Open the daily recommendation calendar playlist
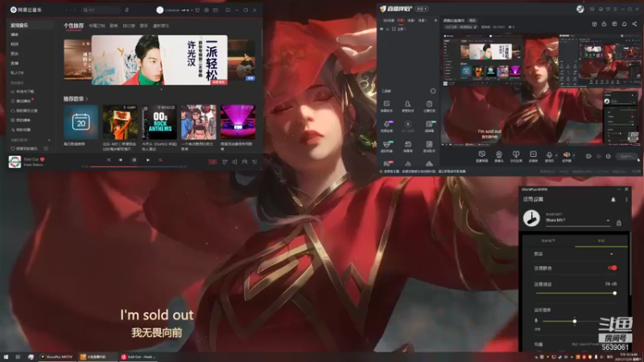This screenshot has height=362, width=644. click(81, 122)
